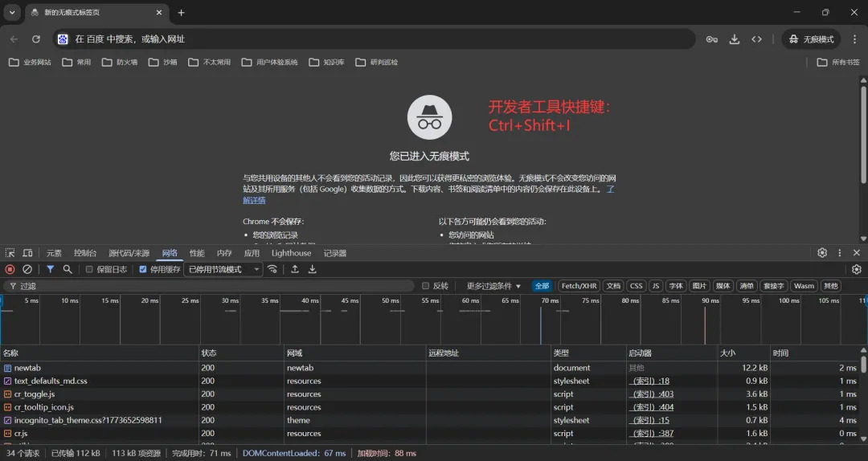Switch to the 控制台 tab
Screen dimensions: 868x461
point(84,253)
